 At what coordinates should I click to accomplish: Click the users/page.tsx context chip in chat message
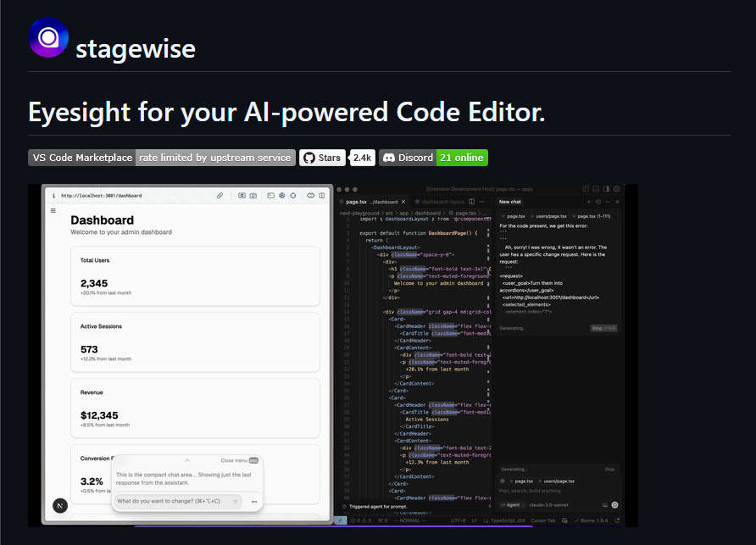(548, 216)
